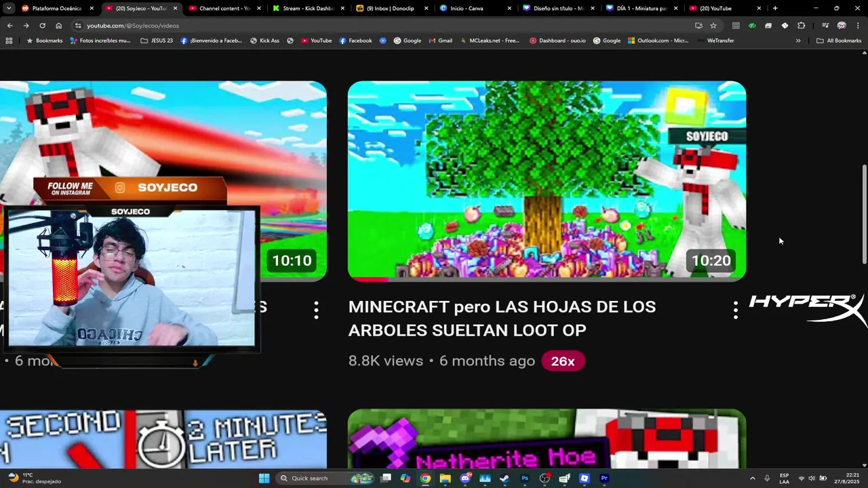Launch Google Chrome from the taskbar
Image resolution: width=868 pixels, height=488 pixels.
point(425,478)
